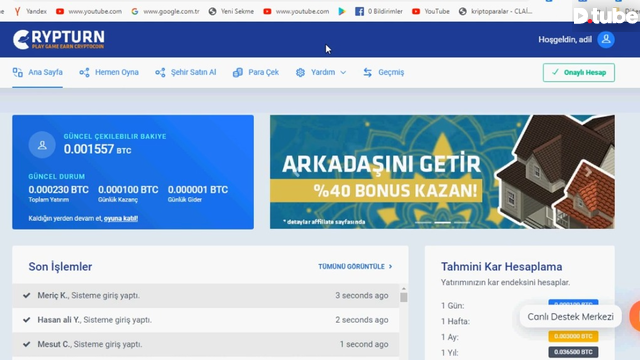The width and height of the screenshot is (640, 360).
Task: Click the Şehir Satın Al icon
Action: tap(160, 73)
